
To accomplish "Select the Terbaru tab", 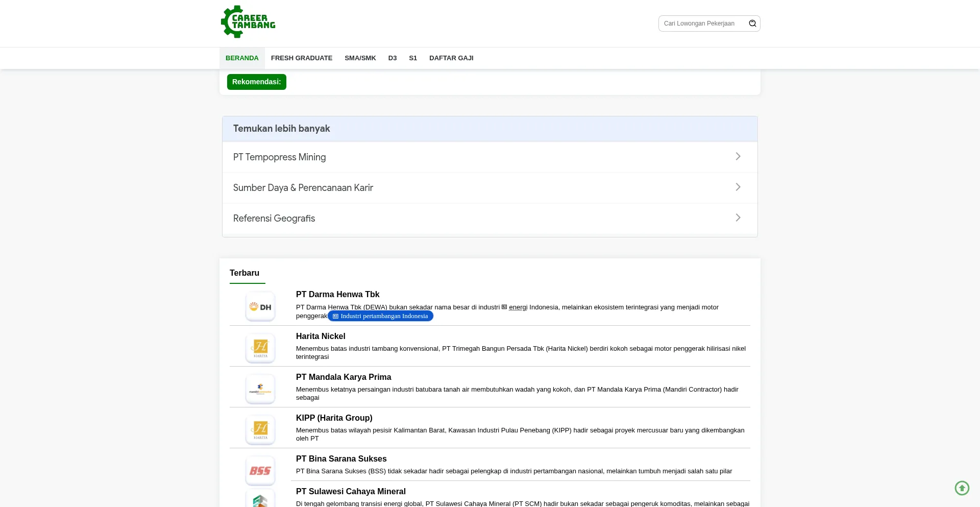I will pos(244,273).
